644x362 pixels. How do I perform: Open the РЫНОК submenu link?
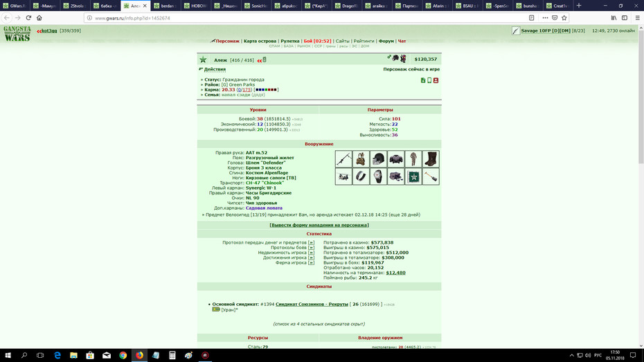[303, 46]
